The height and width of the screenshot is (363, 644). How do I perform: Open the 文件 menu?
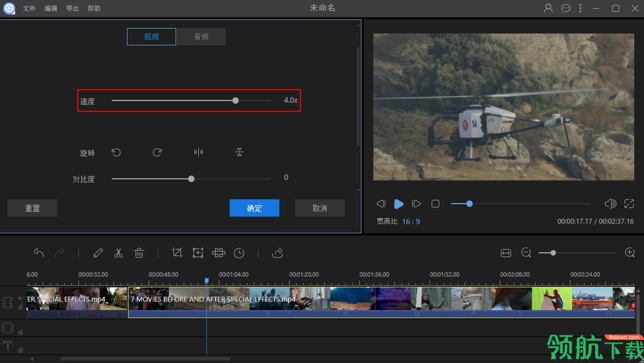pos(29,8)
